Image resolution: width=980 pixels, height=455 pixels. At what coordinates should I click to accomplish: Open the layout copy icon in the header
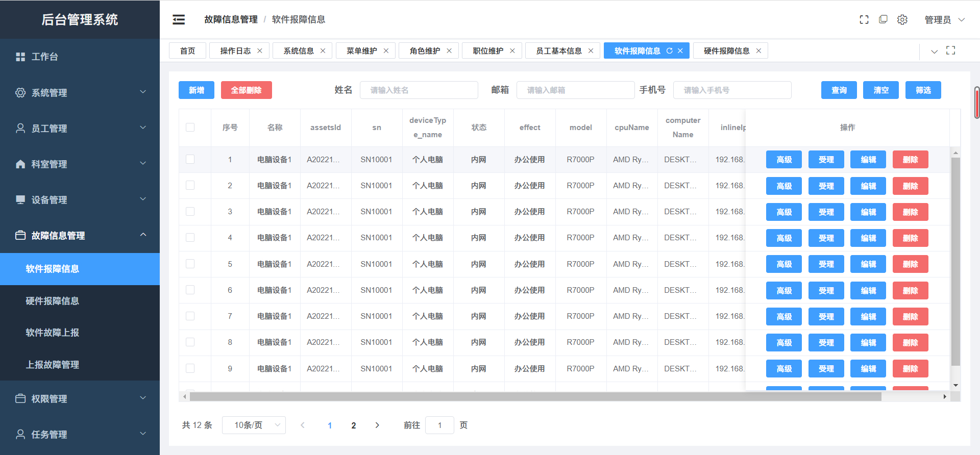(x=883, y=19)
